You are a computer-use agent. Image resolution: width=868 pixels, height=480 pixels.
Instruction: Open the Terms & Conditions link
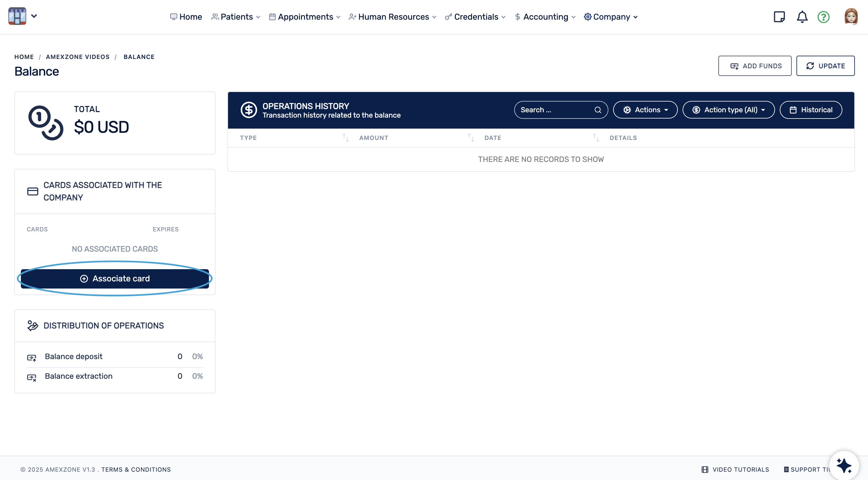click(x=136, y=469)
